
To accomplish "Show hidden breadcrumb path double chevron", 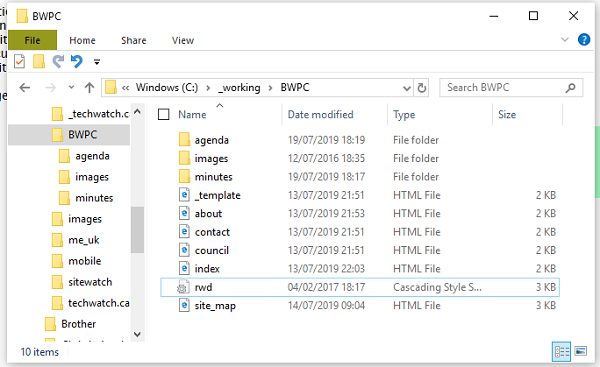I will 126,88.
